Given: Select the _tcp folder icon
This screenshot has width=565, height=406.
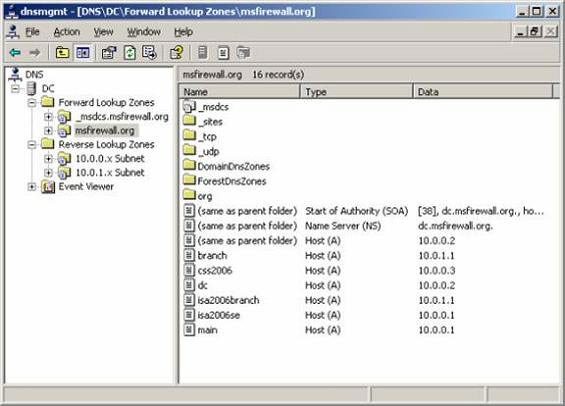Looking at the screenshot, I should coord(189,136).
